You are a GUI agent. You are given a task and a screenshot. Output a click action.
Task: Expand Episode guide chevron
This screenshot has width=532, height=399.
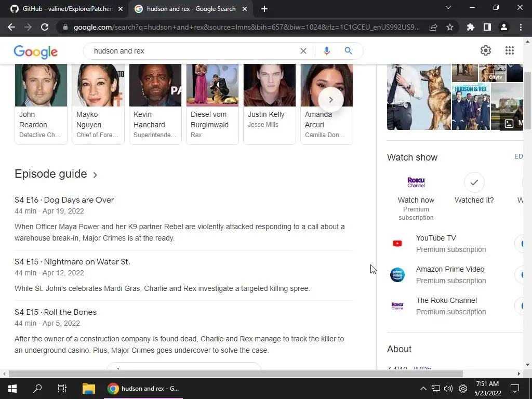pos(96,175)
